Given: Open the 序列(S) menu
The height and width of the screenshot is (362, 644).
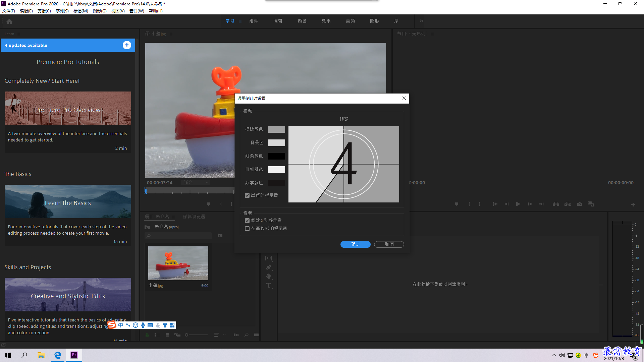Looking at the screenshot, I should (62, 11).
